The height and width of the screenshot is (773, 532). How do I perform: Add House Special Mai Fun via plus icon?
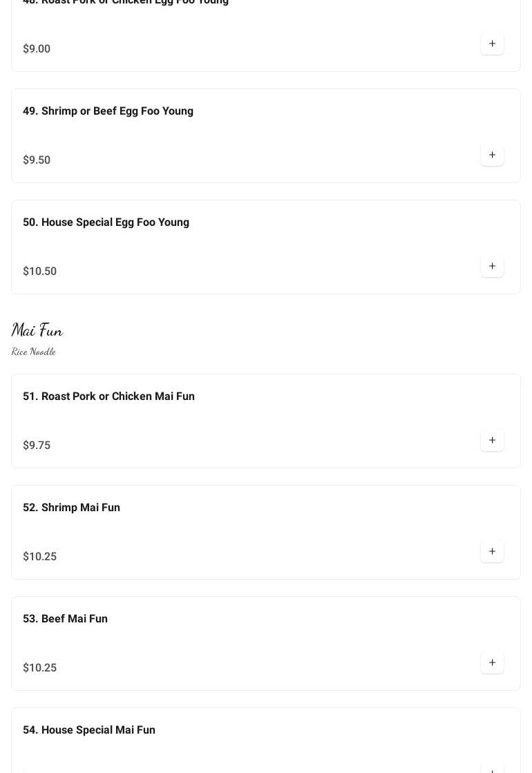pos(492,769)
